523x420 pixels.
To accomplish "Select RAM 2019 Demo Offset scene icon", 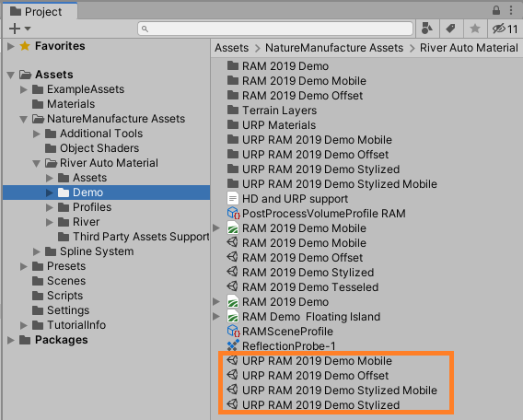I will (232, 257).
